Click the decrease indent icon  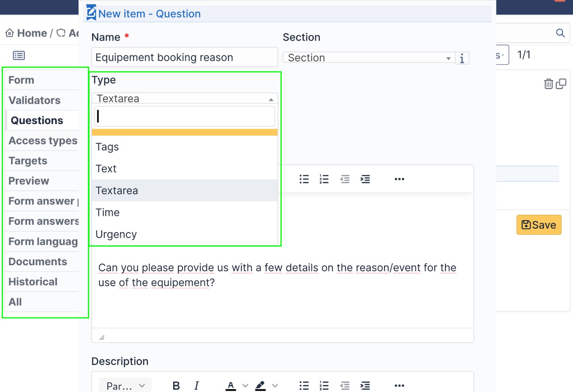[344, 179]
